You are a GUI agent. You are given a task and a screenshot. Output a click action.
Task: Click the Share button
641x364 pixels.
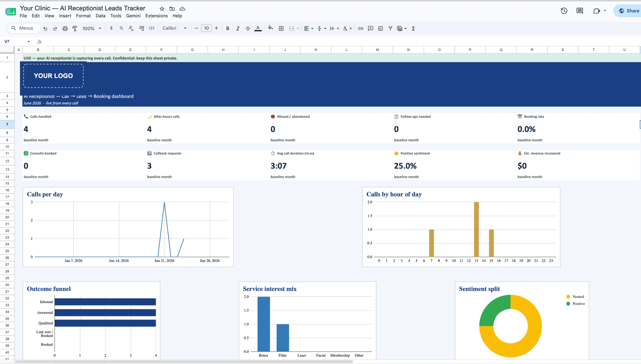point(629,11)
